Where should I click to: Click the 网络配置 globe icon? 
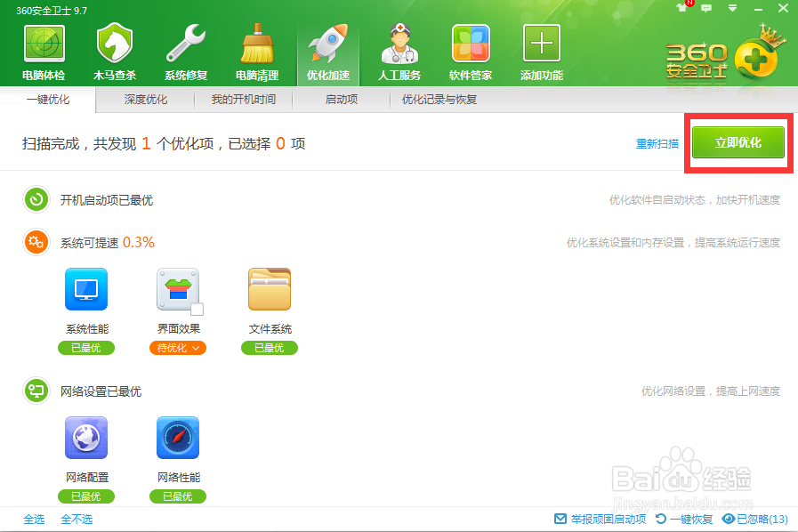point(86,438)
